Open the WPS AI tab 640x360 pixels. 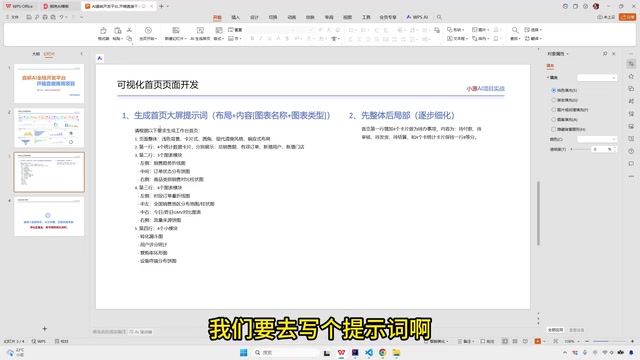(417, 17)
